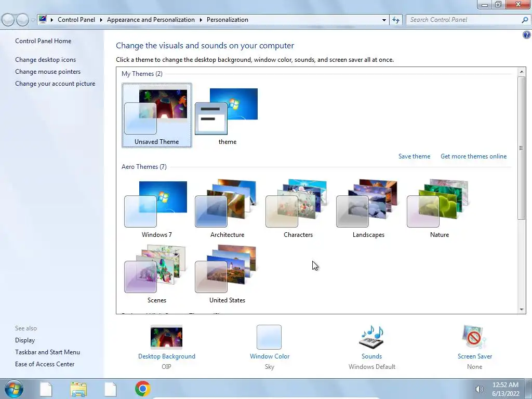
Task: Open address bar history dropdown
Action: tap(384, 20)
